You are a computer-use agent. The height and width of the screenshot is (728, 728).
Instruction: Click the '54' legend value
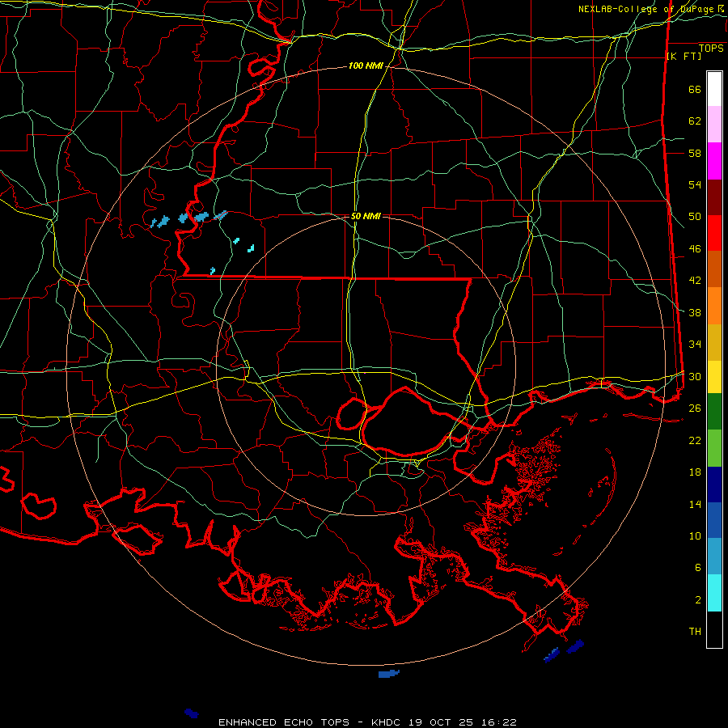[x=695, y=184]
